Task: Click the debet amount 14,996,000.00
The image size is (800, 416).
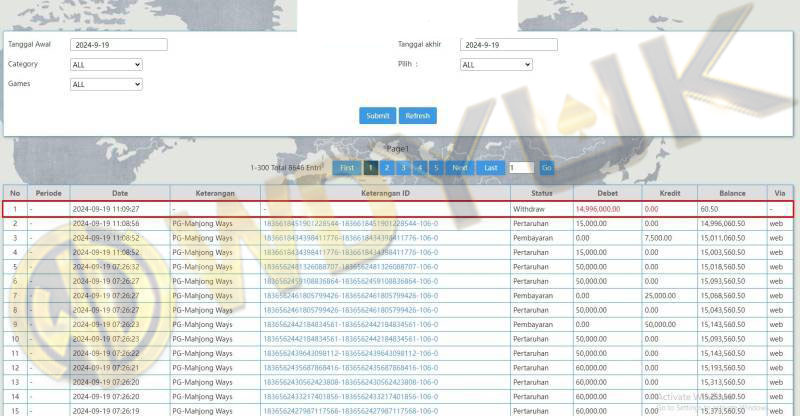Action: coord(598,209)
